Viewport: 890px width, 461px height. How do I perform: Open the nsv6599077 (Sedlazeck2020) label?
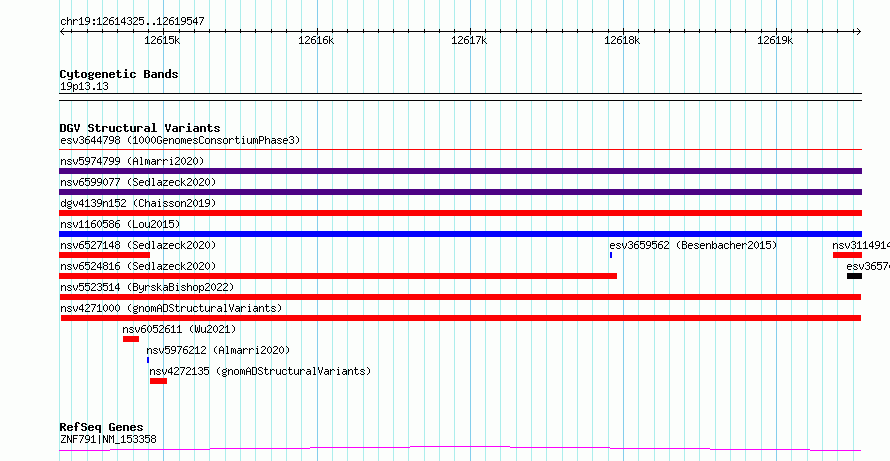tap(138, 182)
